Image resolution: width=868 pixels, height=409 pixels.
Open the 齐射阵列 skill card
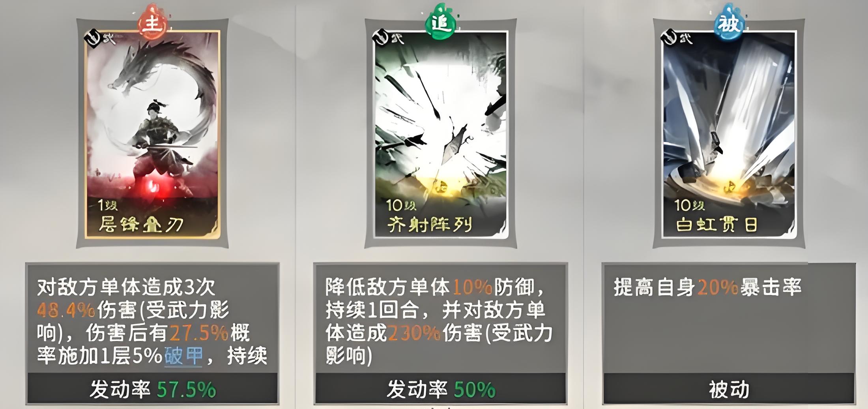coord(441,134)
